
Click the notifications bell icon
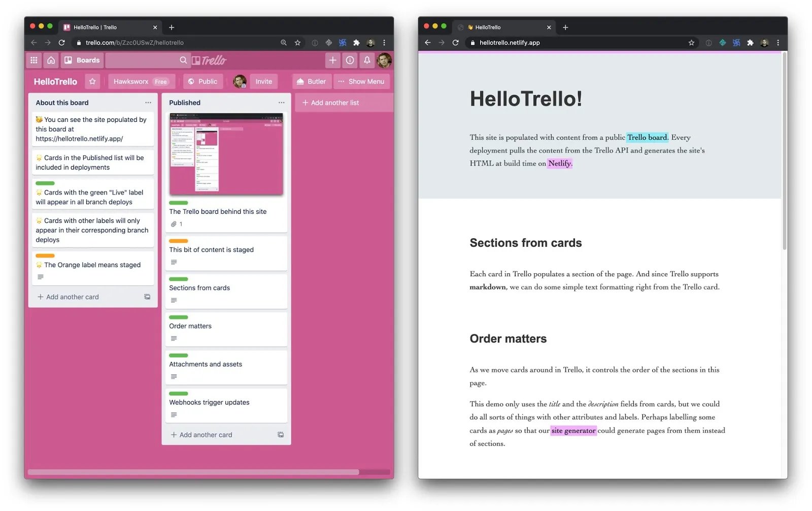pos(367,60)
